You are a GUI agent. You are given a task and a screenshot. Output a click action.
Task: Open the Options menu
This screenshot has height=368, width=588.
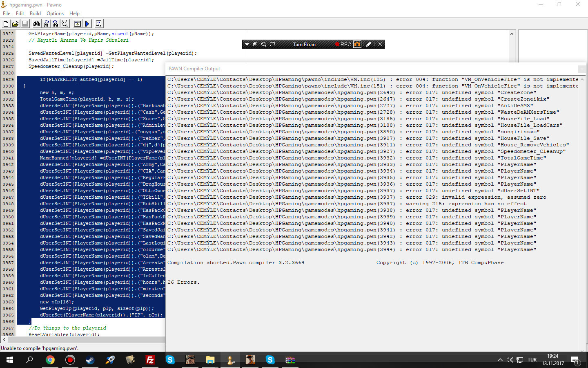(x=55, y=13)
